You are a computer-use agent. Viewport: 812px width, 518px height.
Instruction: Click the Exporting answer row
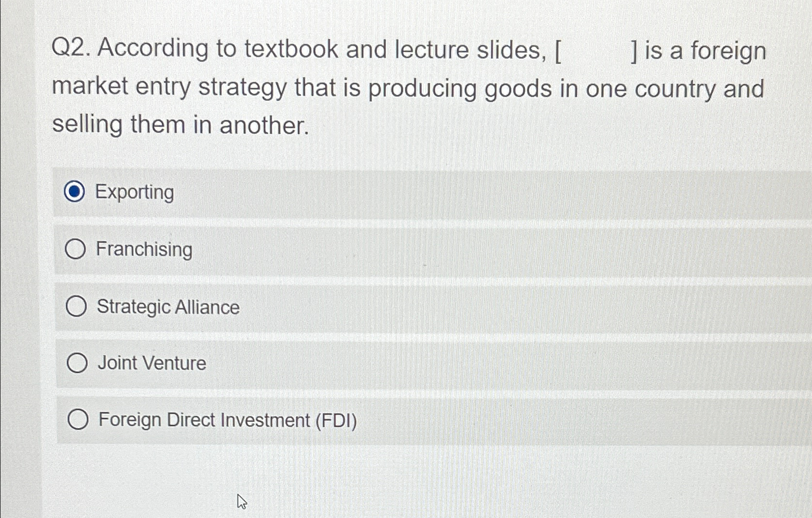pyautogui.click(x=338, y=192)
